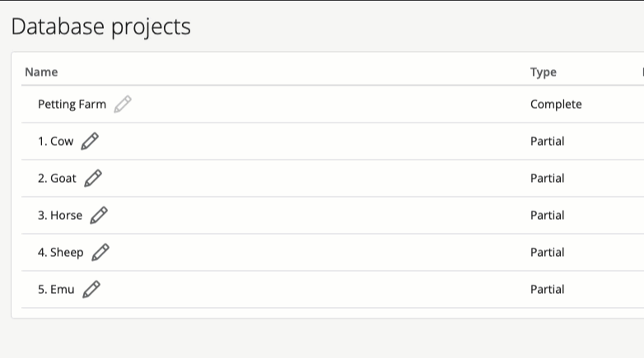Click the Database projects heading

coord(101,26)
